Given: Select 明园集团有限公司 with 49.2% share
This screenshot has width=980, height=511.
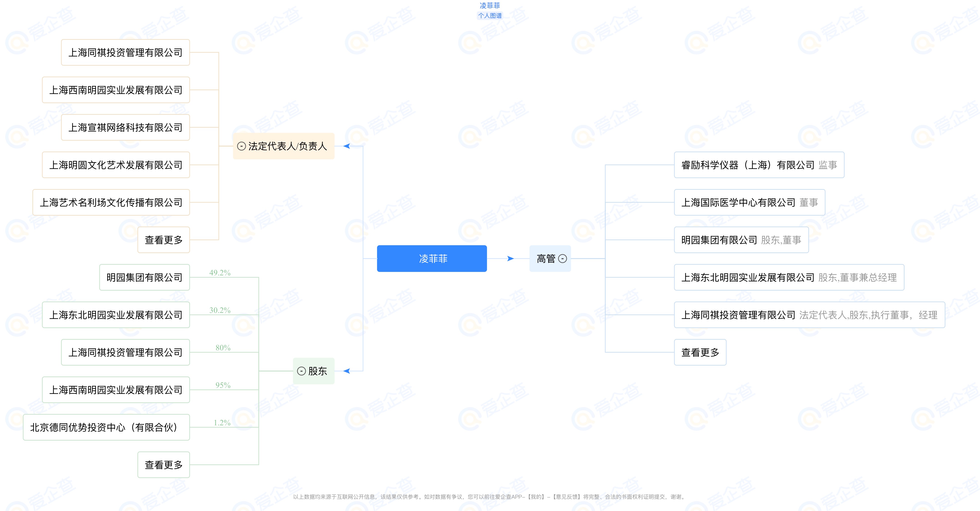Looking at the screenshot, I should coord(145,278).
